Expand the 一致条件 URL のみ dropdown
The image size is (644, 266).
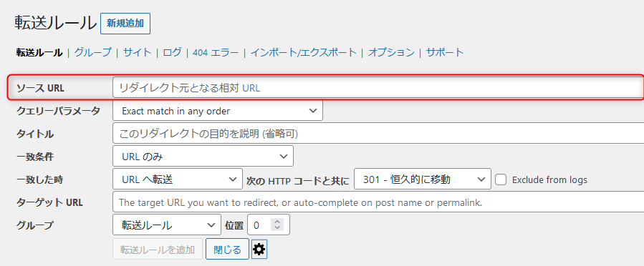[203, 156]
